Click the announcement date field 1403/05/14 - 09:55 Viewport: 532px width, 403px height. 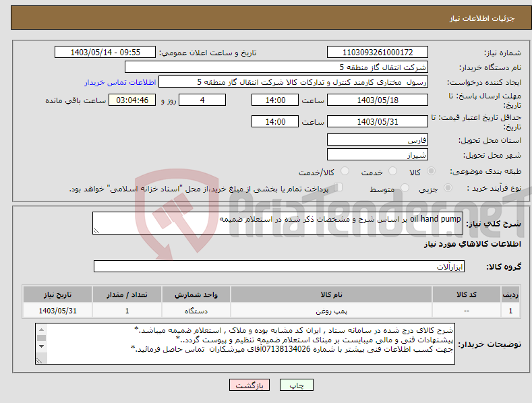click(x=105, y=53)
